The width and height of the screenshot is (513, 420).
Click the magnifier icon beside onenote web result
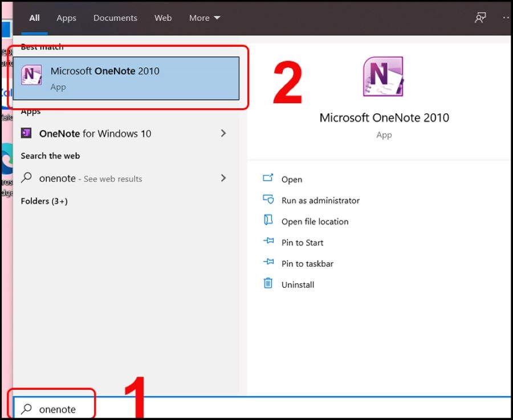(26, 178)
